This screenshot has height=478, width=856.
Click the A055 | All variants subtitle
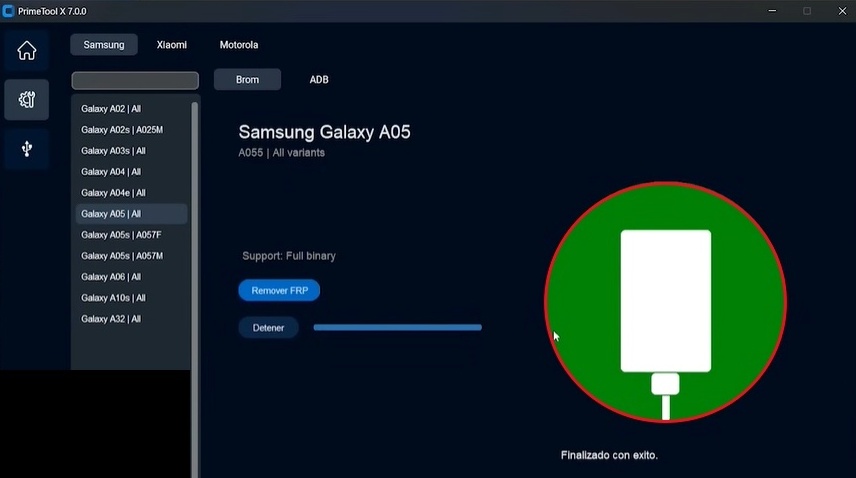pos(282,153)
